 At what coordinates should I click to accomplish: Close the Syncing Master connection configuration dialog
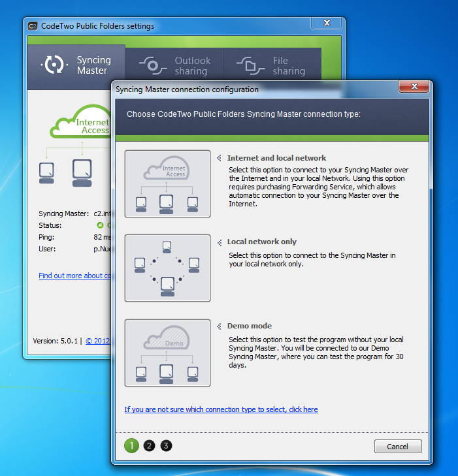414,86
